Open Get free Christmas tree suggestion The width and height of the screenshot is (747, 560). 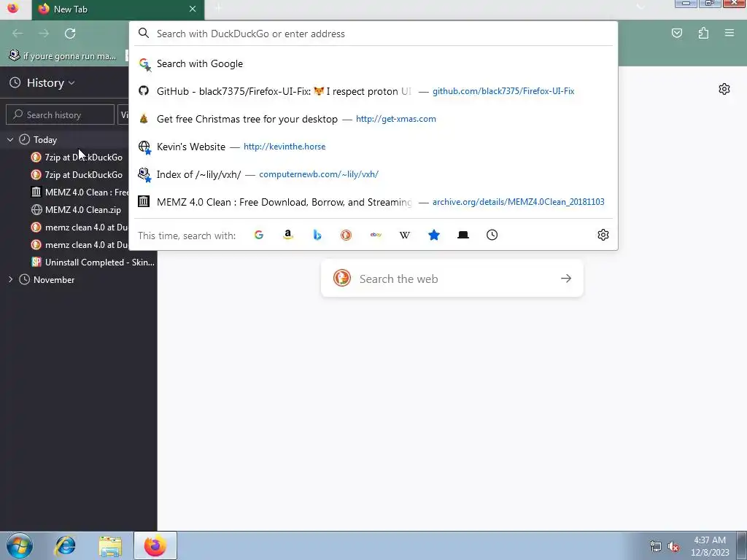coord(373,119)
